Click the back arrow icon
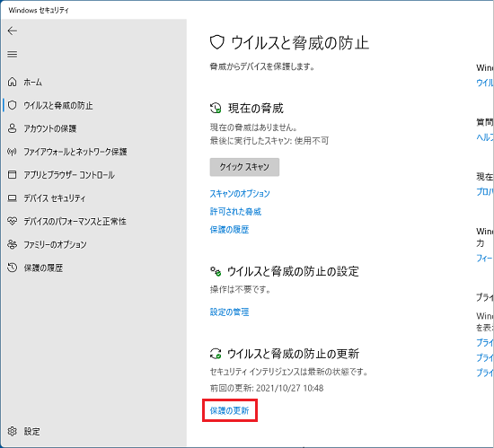This screenshot has width=494, height=448. pos(13,31)
